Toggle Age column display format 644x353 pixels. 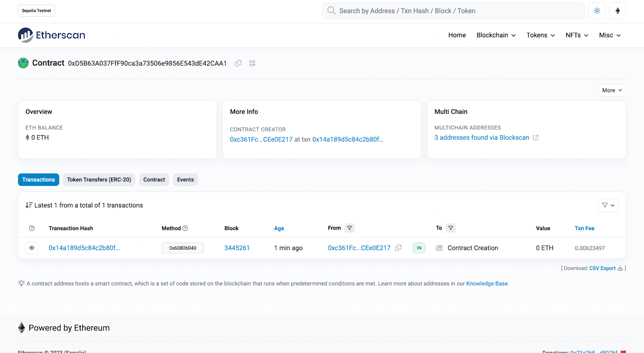tap(279, 228)
